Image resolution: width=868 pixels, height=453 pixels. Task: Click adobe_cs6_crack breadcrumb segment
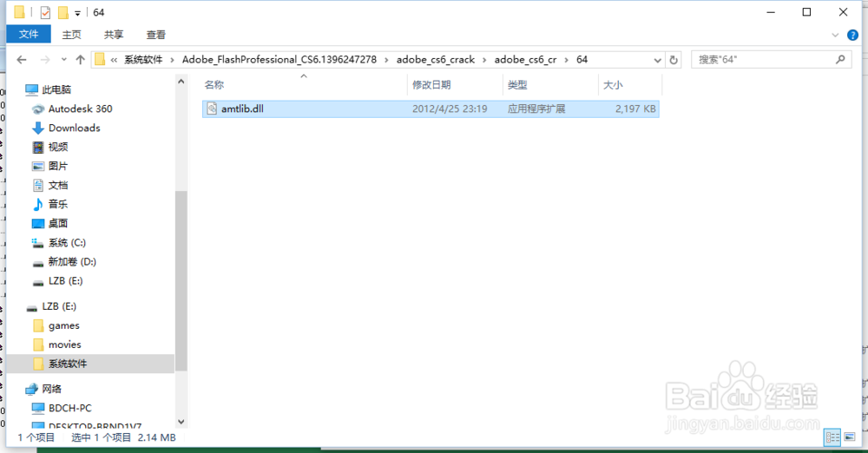click(435, 59)
